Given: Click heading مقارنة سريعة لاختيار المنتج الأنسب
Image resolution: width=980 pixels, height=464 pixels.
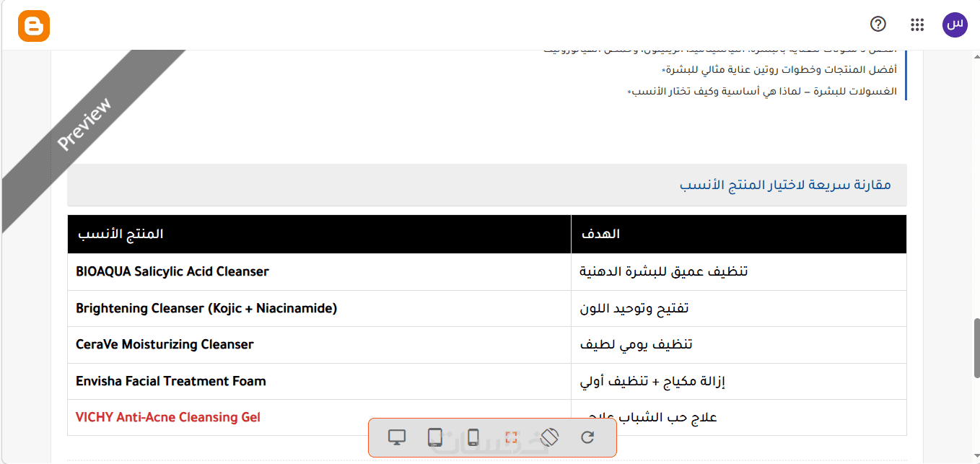Looking at the screenshot, I should 785,185.
